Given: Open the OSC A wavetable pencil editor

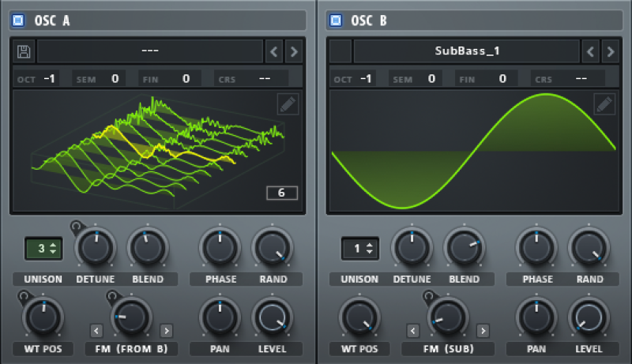Looking at the screenshot, I should (x=288, y=104).
